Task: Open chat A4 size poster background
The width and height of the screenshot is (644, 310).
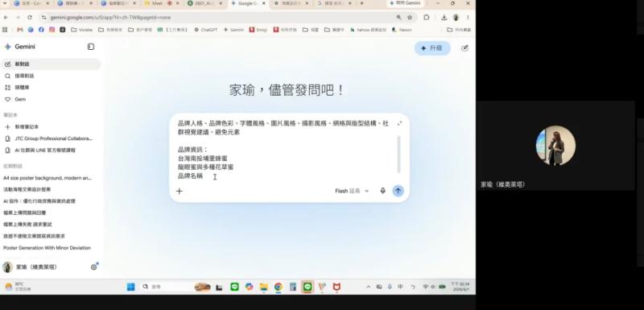Action: pos(47,178)
